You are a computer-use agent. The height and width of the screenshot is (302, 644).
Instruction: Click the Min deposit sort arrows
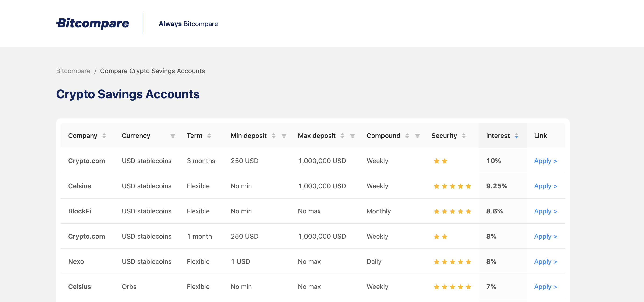[x=273, y=136]
